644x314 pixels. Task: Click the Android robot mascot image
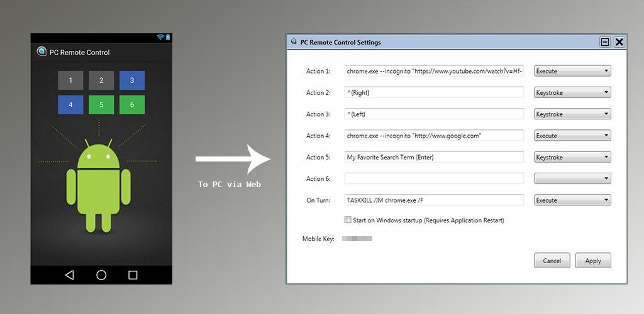click(x=99, y=186)
